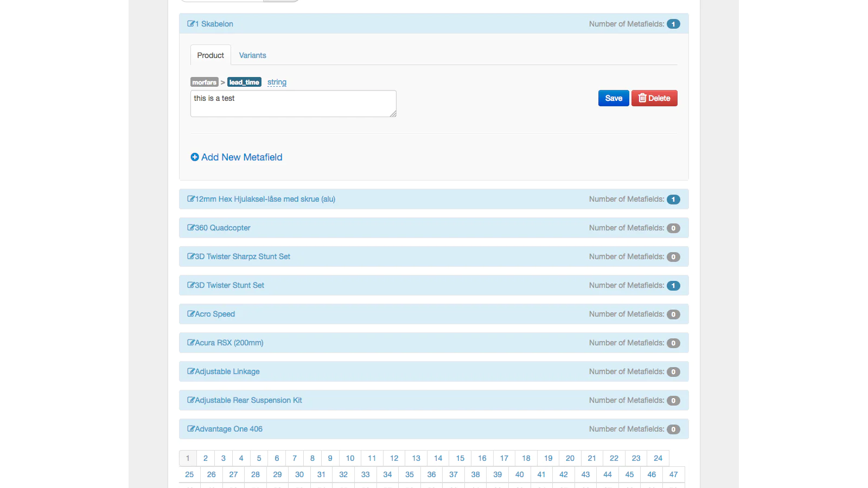The image size is (868, 488).
Task: Focus the metafield value text area
Action: [293, 104]
